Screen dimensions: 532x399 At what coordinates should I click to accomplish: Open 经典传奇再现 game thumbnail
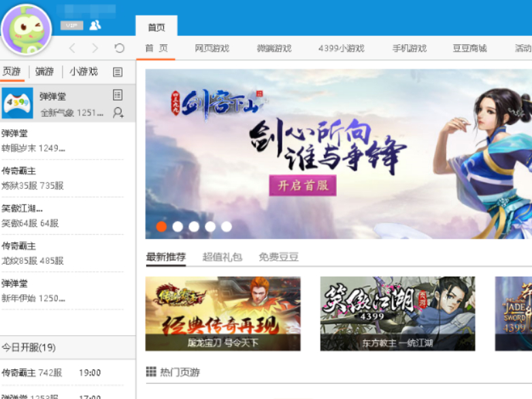click(223, 313)
